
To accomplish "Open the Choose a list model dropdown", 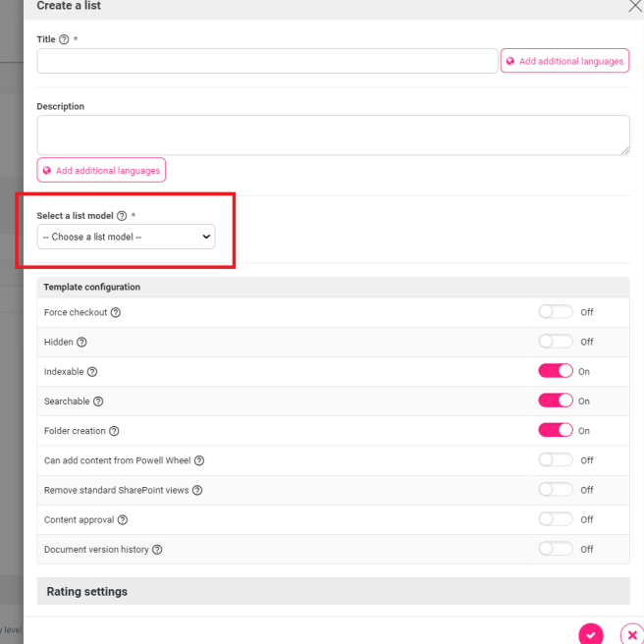I will [x=126, y=237].
